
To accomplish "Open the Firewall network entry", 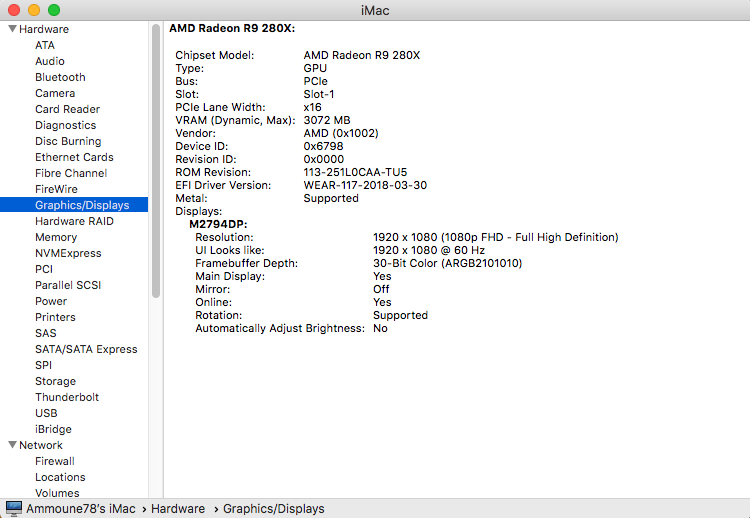I will pyautogui.click(x=55, y=461).
